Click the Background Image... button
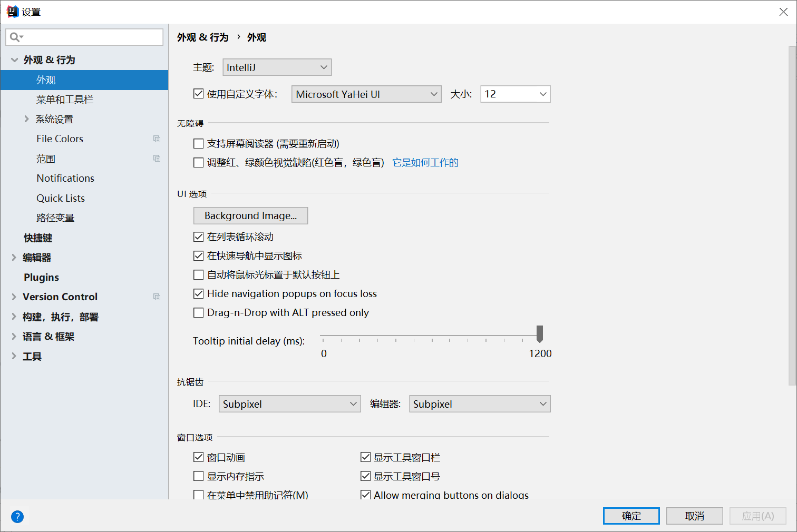This screenshot has height=532, width=797. pyautogui.click(x=251, y=215)
